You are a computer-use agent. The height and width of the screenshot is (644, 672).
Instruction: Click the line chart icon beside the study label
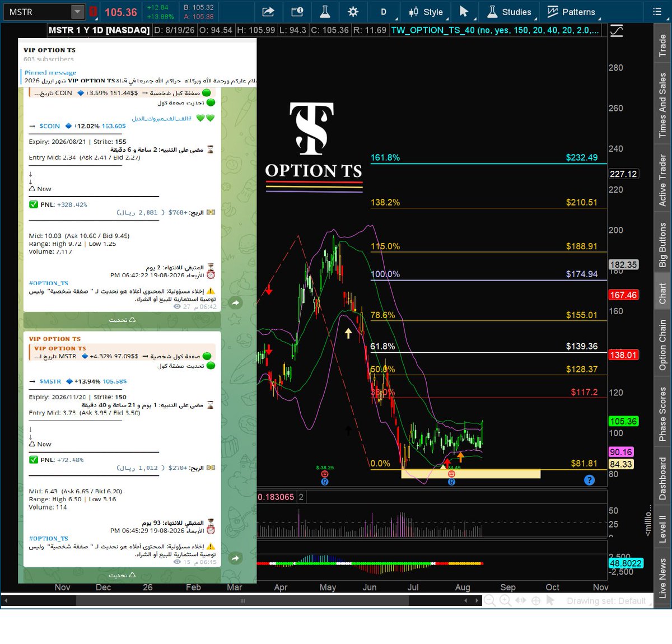coord(616,31)
